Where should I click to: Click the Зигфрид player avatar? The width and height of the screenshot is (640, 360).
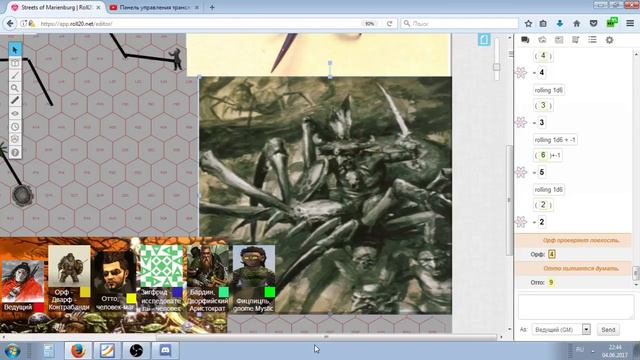162,266
